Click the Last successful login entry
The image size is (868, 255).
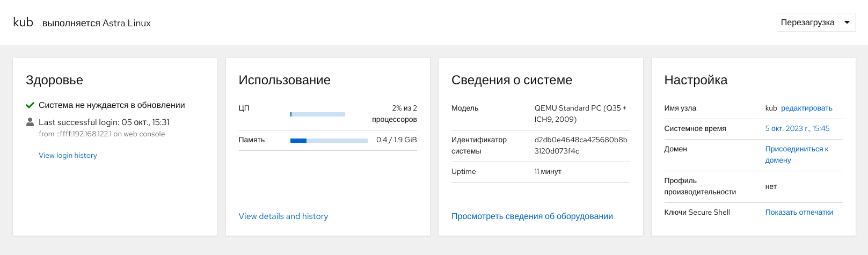click(104, 122)
